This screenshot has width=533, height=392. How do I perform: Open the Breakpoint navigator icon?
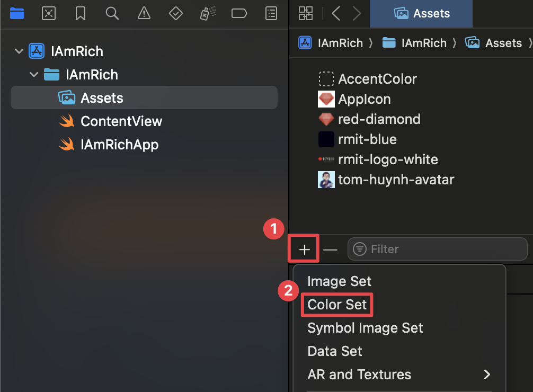(x=239, y=13)
